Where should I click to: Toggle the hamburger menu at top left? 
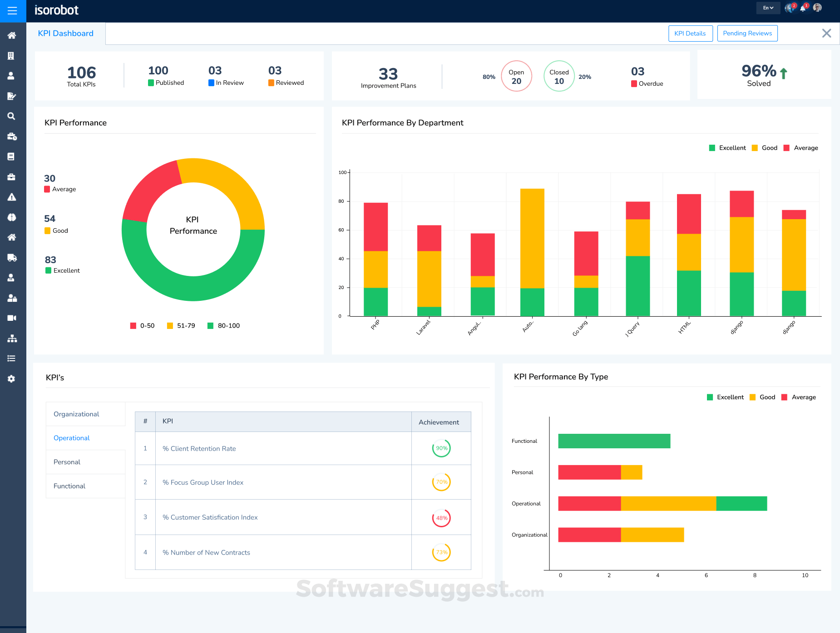(x=13, y=11)
